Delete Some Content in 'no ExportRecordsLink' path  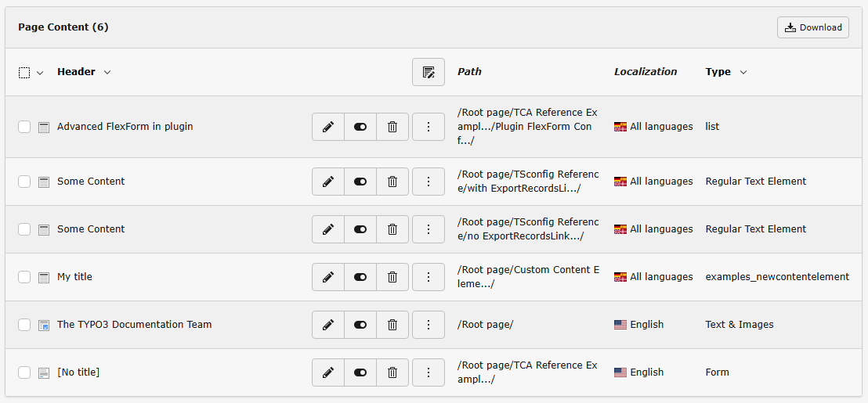pos(392,228)
